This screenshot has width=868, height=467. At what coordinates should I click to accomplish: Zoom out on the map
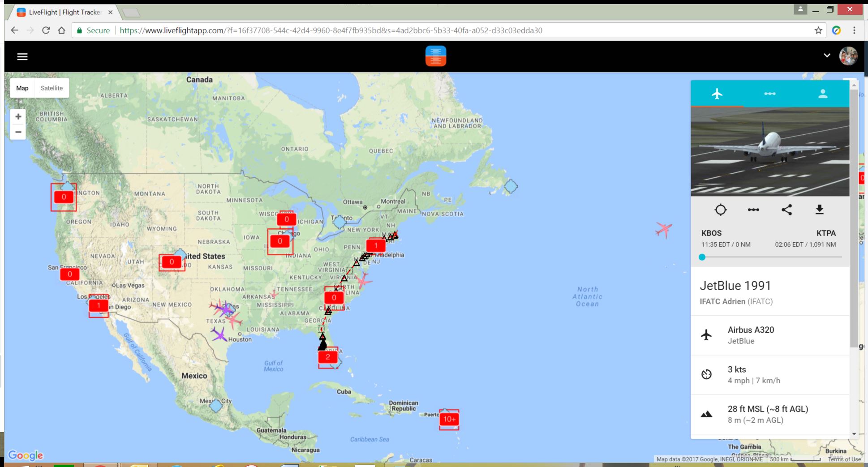point(18,132)
